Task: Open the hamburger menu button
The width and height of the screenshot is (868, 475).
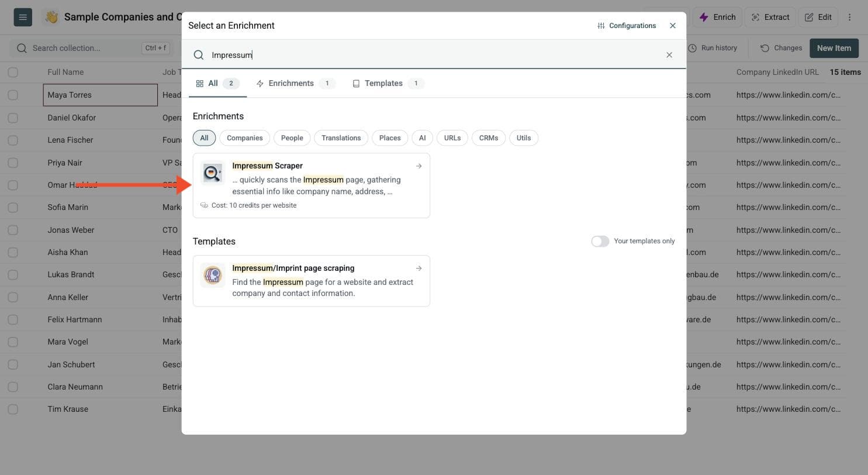Action: (x=23, y=17)
